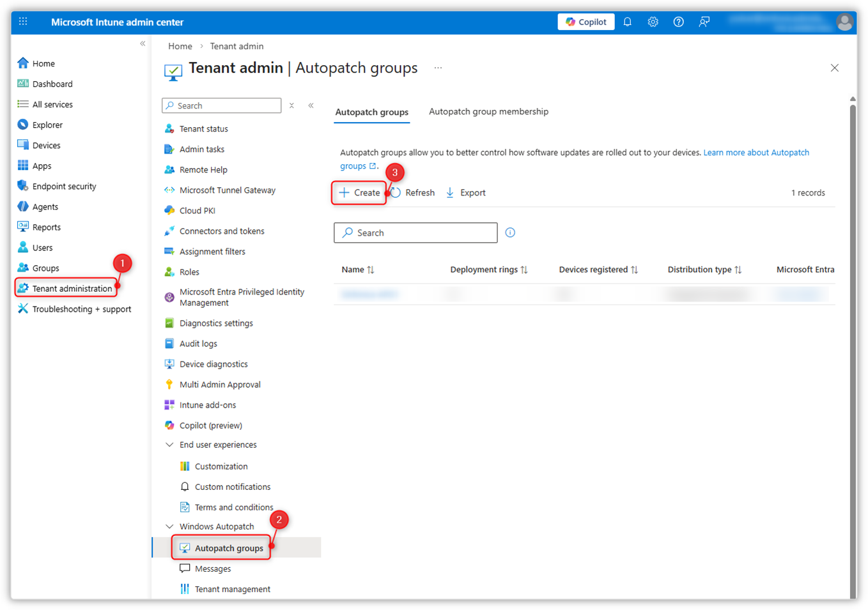Viewport: 868px width, 610px height.
Task: Collapse the main navigation sidebar
Action: point(143,43)
